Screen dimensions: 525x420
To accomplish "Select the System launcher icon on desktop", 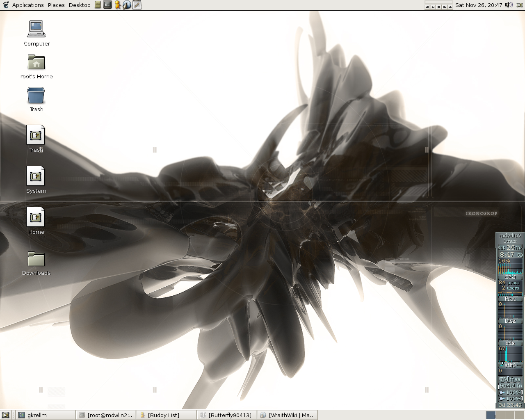I will tap(36, 176).
